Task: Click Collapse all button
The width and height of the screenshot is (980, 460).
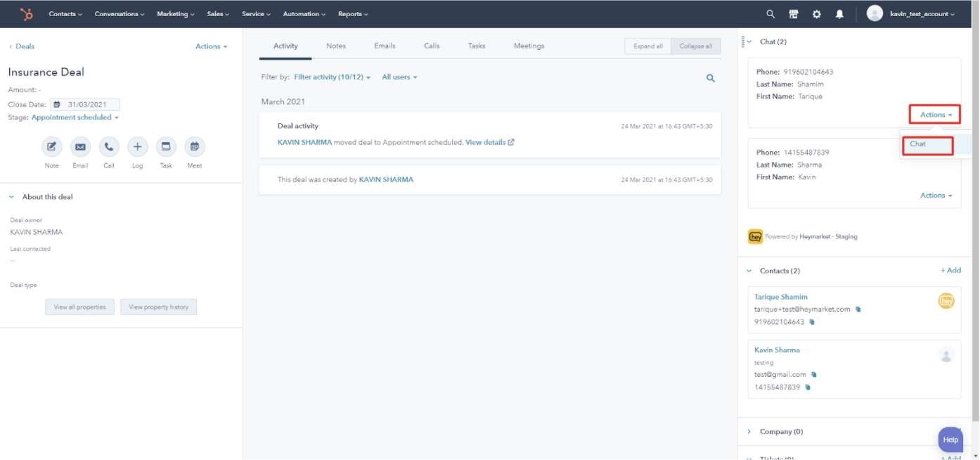Action: [695, 46]
